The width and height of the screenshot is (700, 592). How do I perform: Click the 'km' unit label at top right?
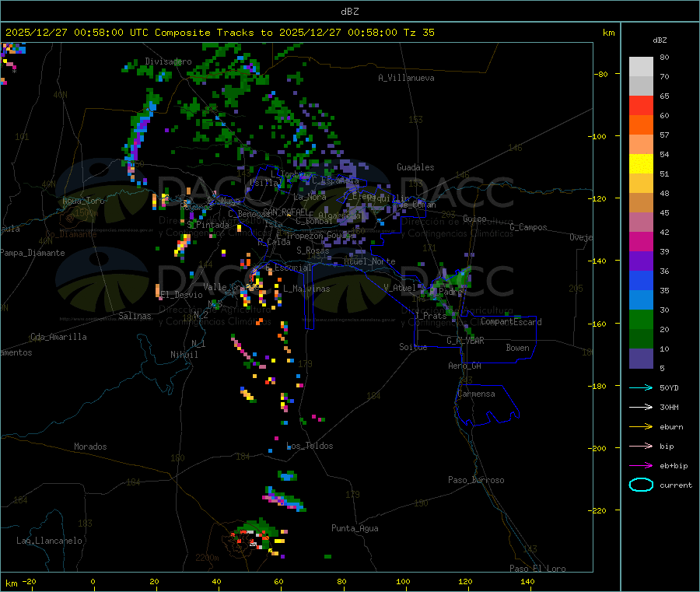[x=608, y=33]
